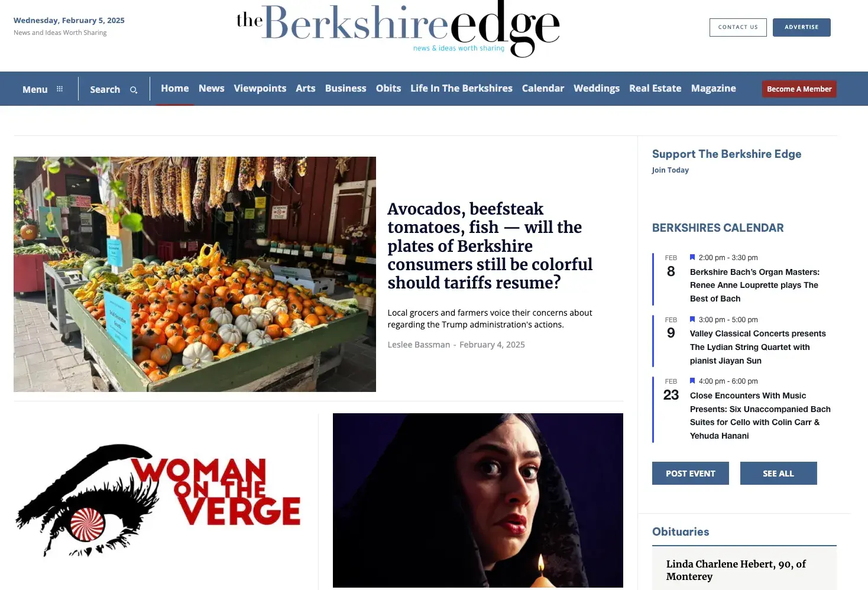Click the Become A Member button

point(799,89)
